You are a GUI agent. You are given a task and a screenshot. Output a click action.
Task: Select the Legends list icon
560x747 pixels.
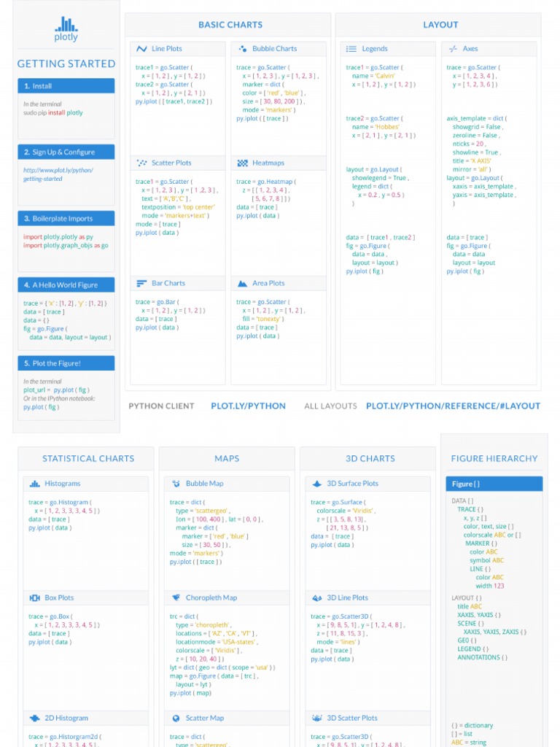[351, 49]
